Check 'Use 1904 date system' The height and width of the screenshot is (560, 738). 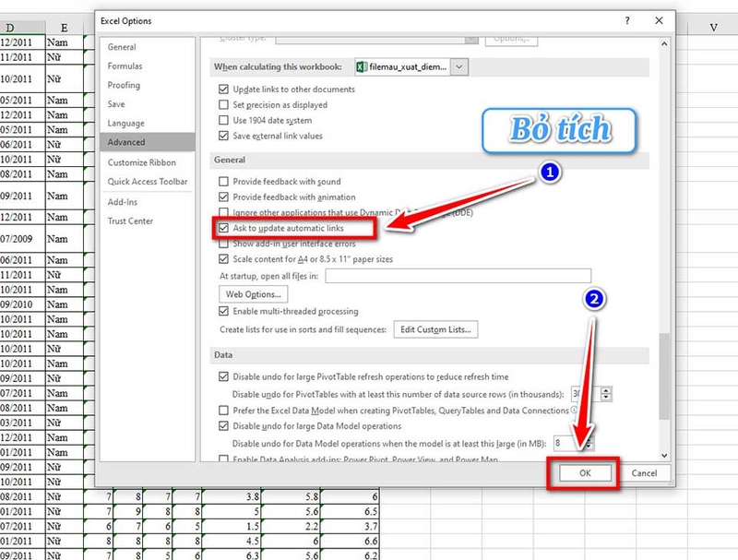223,119
